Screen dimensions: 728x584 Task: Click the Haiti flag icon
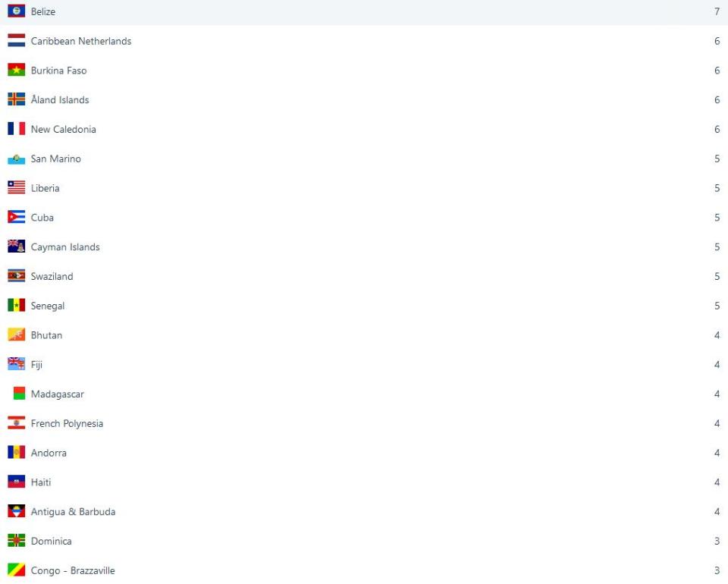[x=16, y=482]
